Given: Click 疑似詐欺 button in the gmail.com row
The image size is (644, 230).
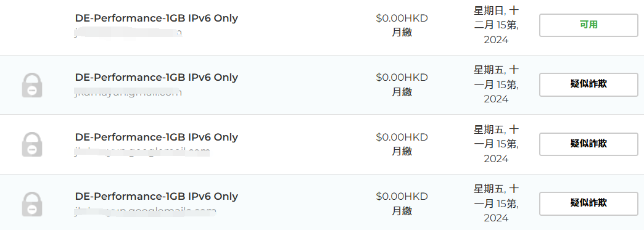Looking at the screenshot, I should tap(588, 84).
